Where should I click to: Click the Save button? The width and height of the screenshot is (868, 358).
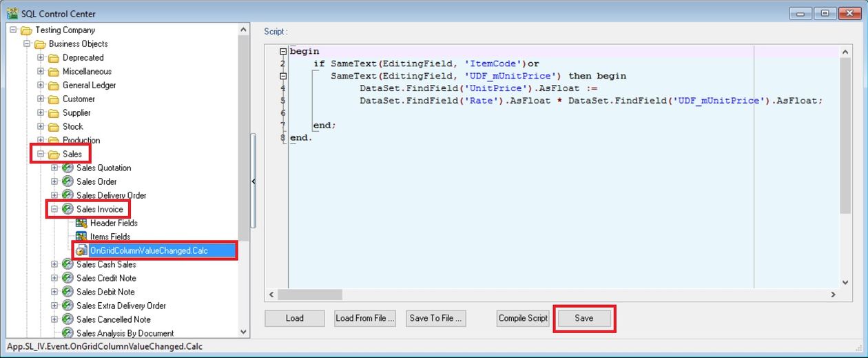pyautogui.click(x=583, y=318)
